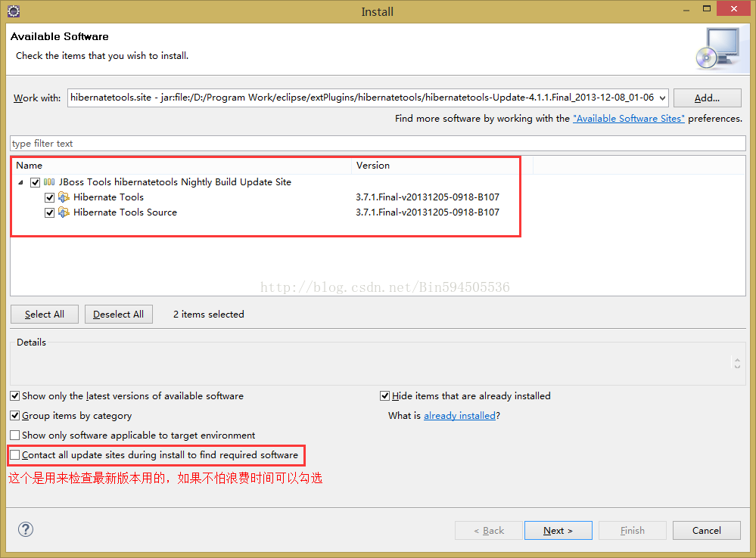The width and height of the screenshot is (756, 558).
Task: Click the Hibernate Tools Source feature icon
Action: point(64,212)
